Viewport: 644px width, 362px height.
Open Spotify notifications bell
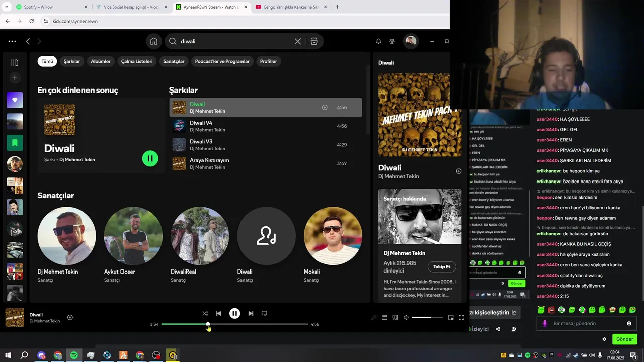(378, 41)
